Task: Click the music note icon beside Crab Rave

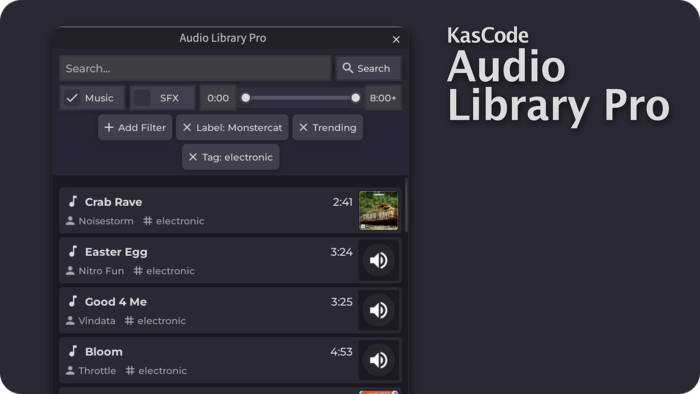Action: coord(73,202)
